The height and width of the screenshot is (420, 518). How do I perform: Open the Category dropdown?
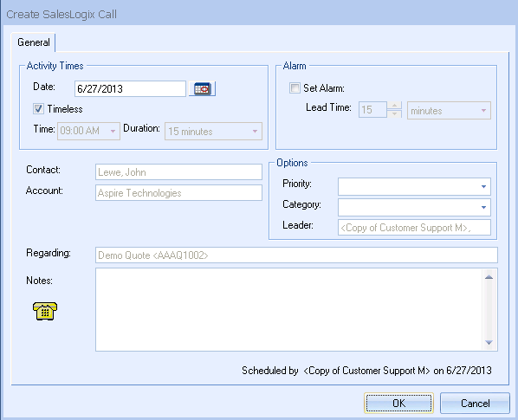(414, 207)
